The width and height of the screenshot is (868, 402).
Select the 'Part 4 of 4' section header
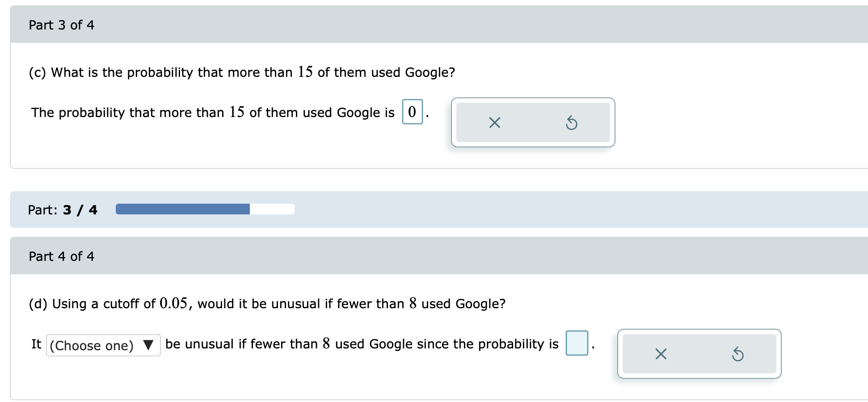pyautogui.click(x=62, y=256)
